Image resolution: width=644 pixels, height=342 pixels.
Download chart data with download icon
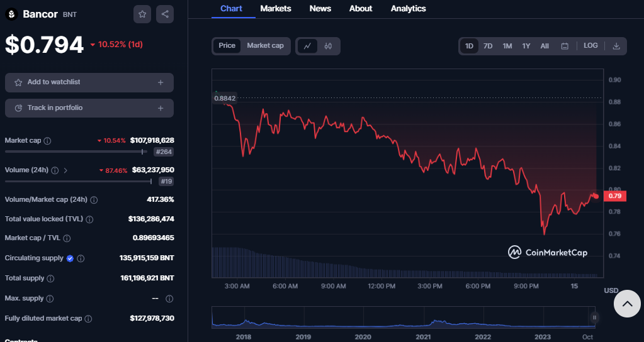tap(616, 46)
